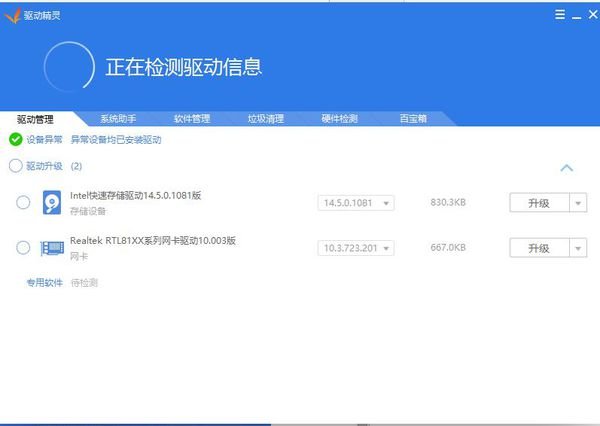Switch to the 软件管理 tab
Screen dimensions: 600x426
[x=192, y=119]
